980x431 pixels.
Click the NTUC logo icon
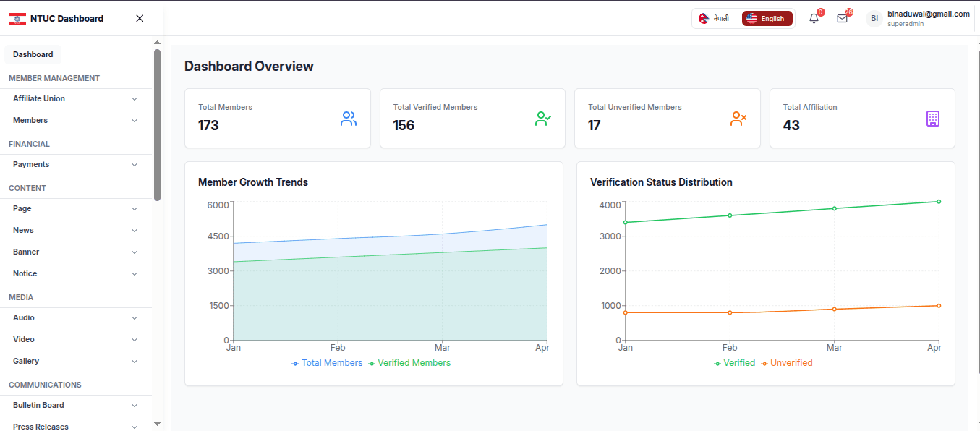[x=17, y=19]
